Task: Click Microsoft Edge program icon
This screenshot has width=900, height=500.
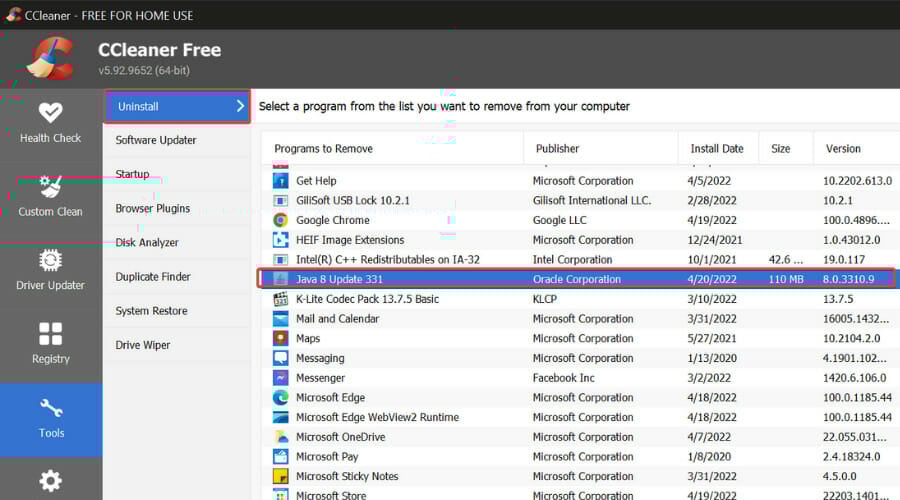Action: pyautogui.click(x=280, y=397)
